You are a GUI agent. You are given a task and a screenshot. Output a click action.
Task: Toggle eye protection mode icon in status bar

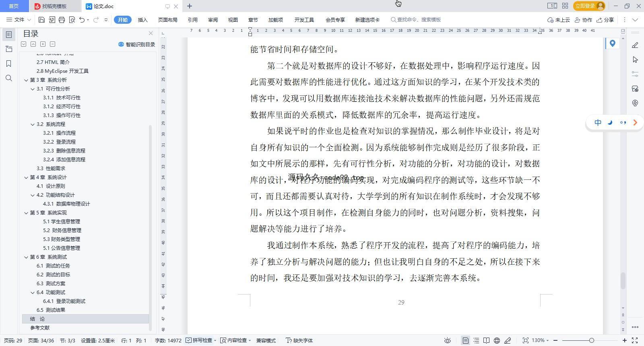[x=447, y=340]
